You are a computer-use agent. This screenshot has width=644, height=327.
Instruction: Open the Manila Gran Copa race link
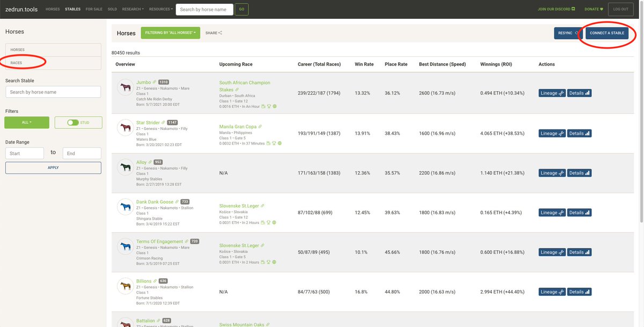click(x=238, y=127)
